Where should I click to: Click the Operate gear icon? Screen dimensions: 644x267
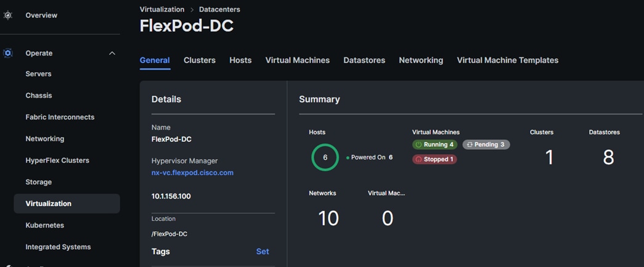(x=8, y=53)
